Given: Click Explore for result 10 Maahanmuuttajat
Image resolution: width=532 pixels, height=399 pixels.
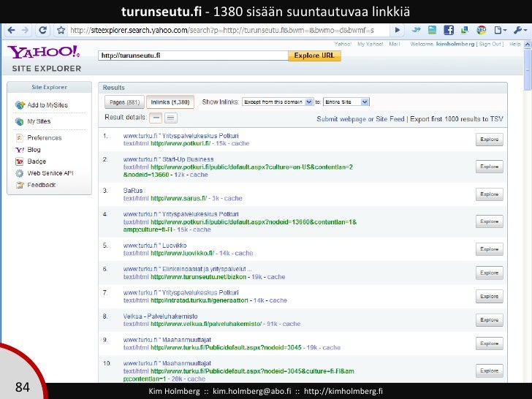Looking at the screenshot, I should point(490,370).
